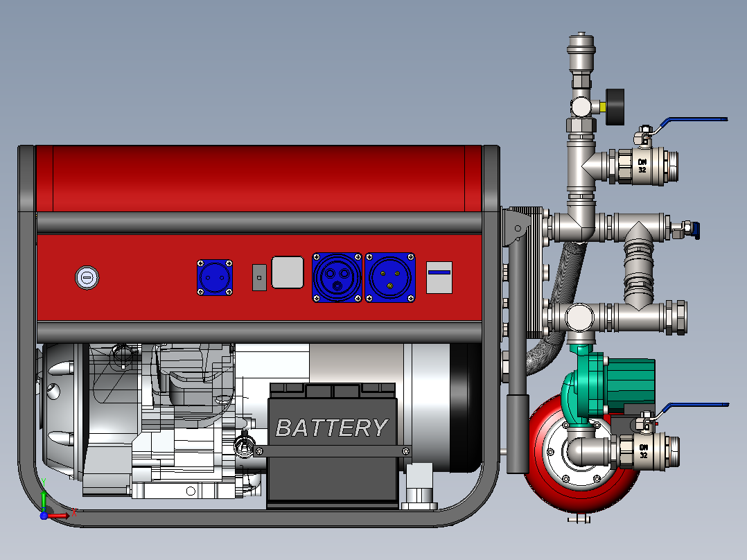The image size is (747, 560).
Task: Click the small grey rocker switch on the panel
Action: pos(259,277)
